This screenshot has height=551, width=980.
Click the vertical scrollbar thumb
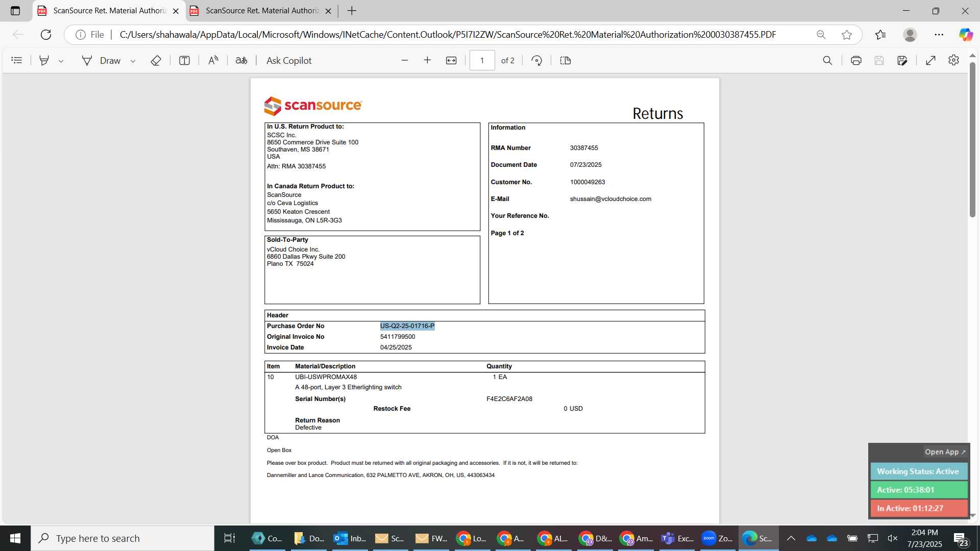[x=972, y=140]
